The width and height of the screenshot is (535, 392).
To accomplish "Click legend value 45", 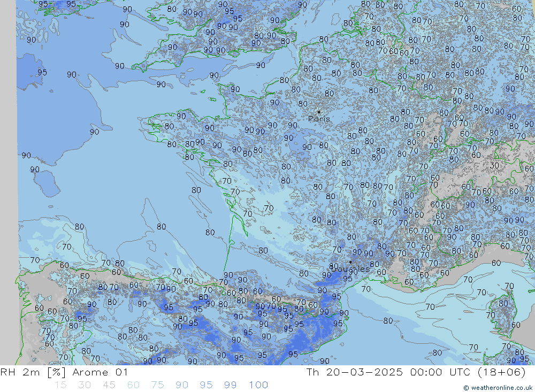I will 109,385.
